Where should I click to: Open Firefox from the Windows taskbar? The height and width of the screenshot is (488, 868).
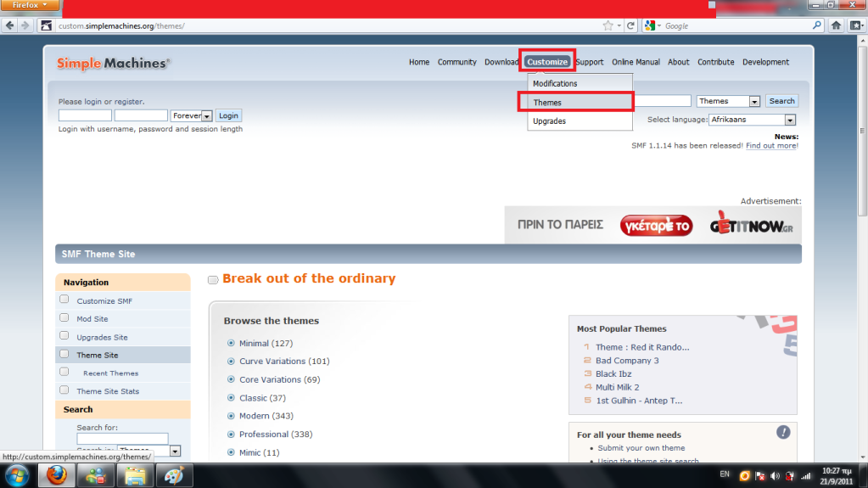[x=57, y=475]
